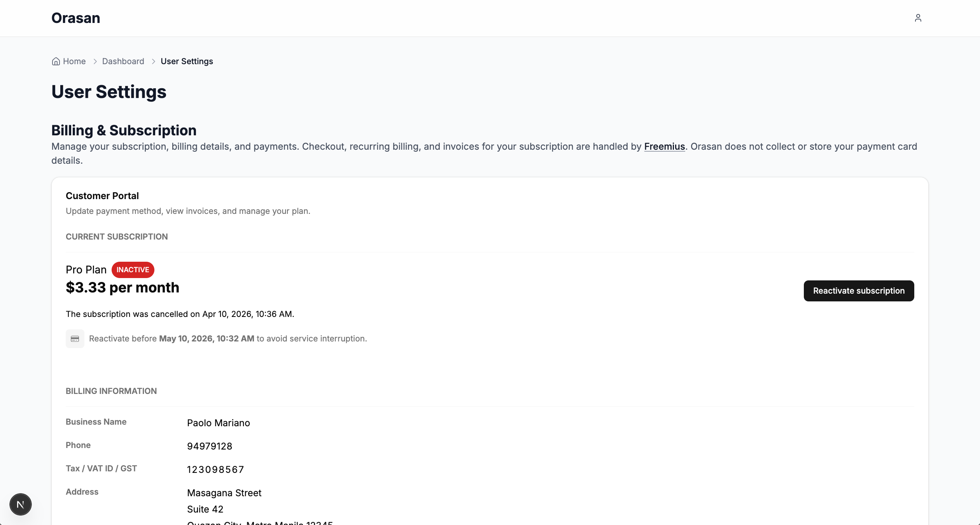Go to Home breadcrumb link
The height and width of the screenshot is (525, 980).
[x=74, y=61]
